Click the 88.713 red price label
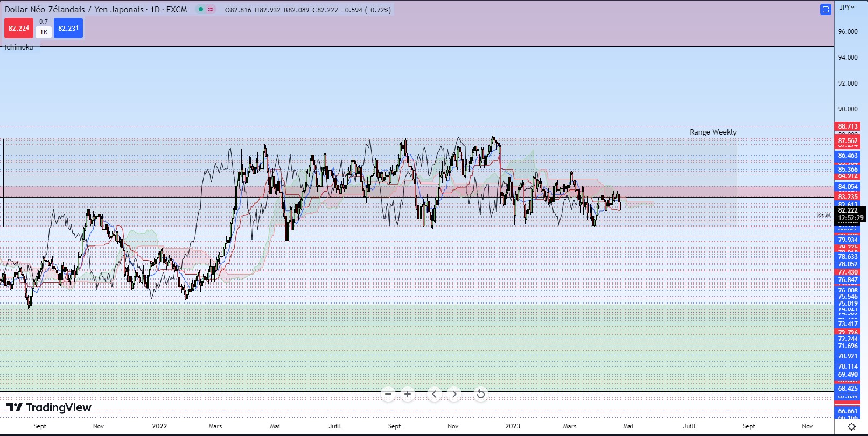 848,126
